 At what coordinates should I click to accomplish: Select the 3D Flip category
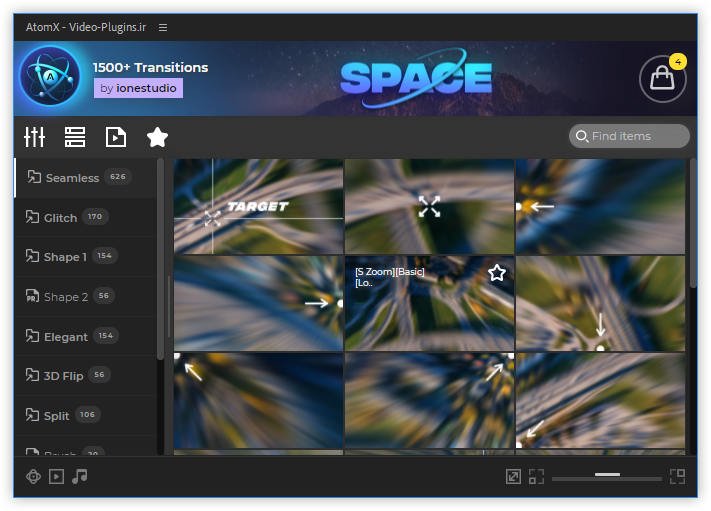86,375
